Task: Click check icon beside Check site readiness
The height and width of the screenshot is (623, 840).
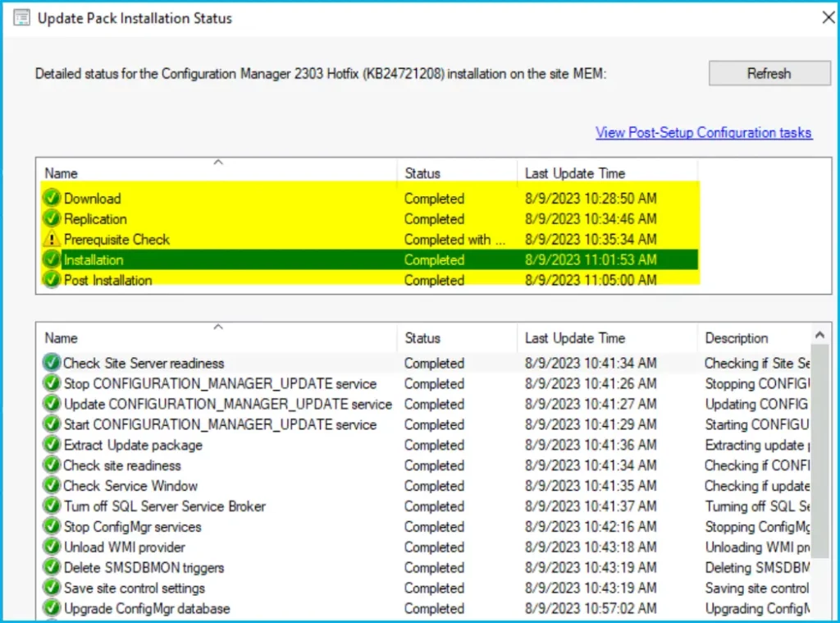Action: (52, 465)
